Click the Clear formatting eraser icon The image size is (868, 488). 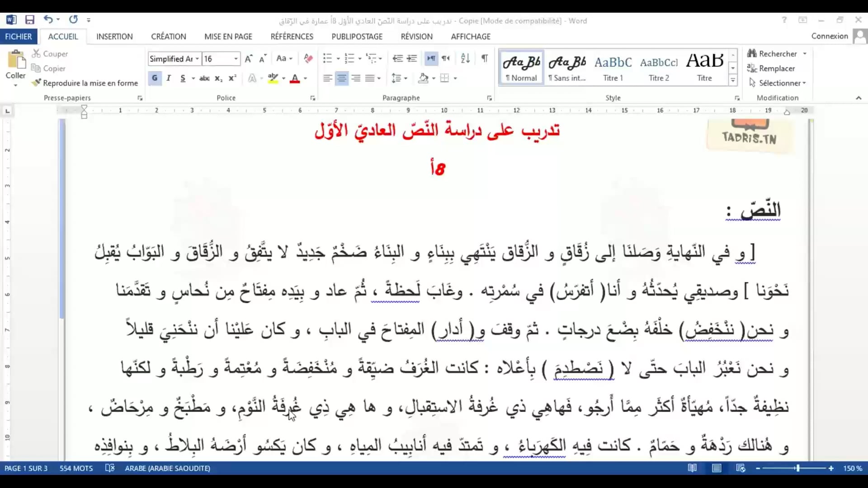tap(308, 58)
